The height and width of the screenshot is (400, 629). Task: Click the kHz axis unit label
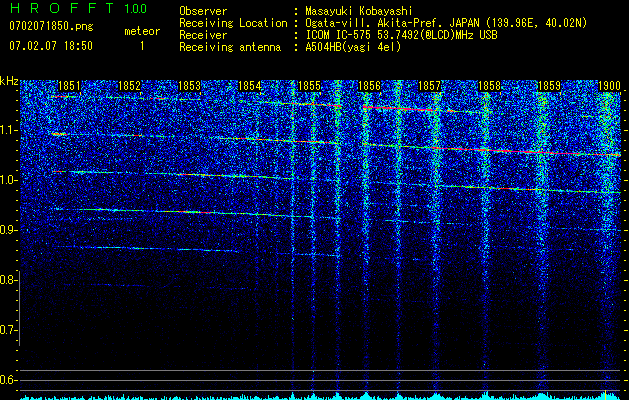[9, 81]
